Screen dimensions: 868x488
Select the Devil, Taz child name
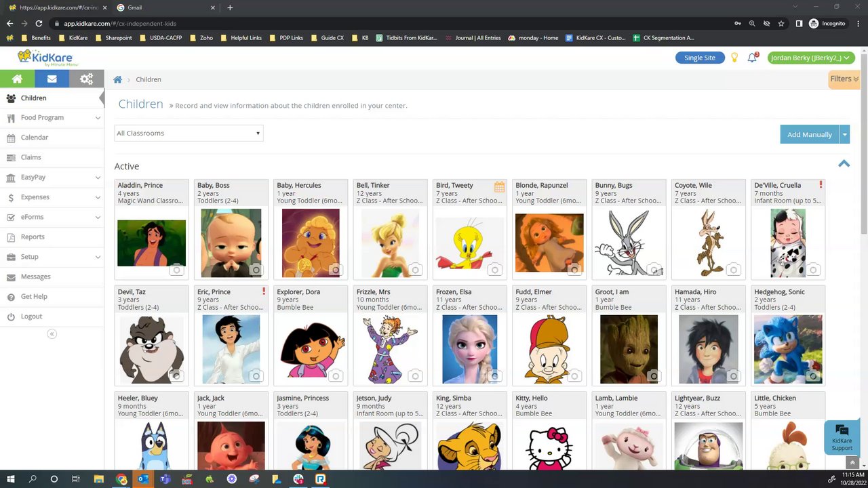click(132, 292)
